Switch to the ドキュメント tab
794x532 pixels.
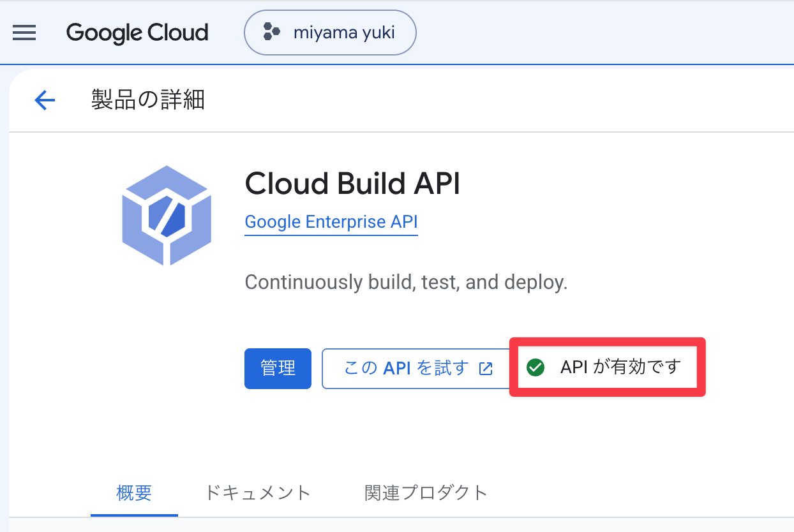258,492
